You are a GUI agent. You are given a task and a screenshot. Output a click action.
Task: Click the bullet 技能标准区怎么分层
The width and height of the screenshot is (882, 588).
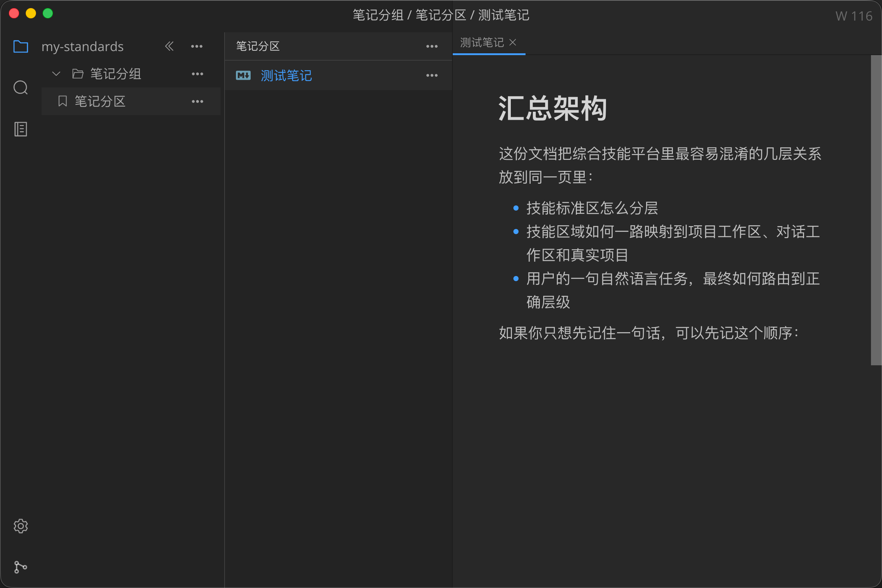point(592,208)
